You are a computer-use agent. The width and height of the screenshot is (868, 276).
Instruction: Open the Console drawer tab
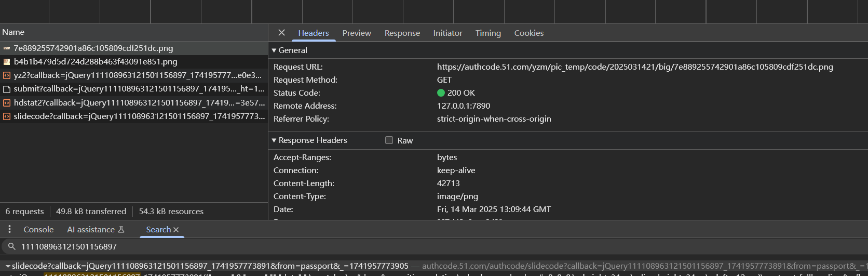point(38,230)
